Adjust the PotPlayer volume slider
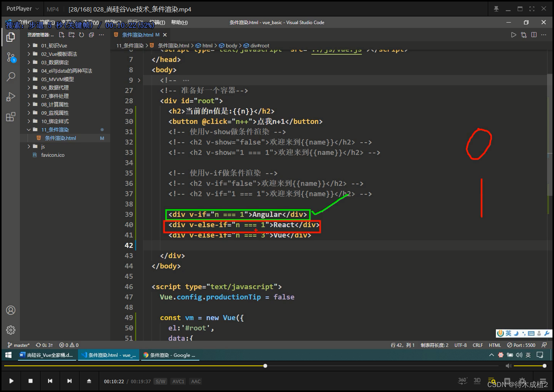 (x=529, y=366)
